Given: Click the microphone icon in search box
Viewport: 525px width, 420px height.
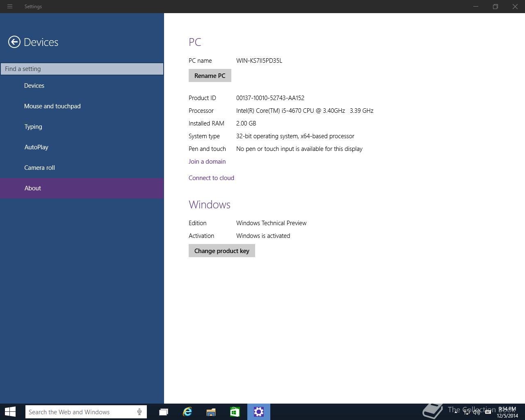Looking at the screenshot, I should pyautogui.click(x=139, y=412).
